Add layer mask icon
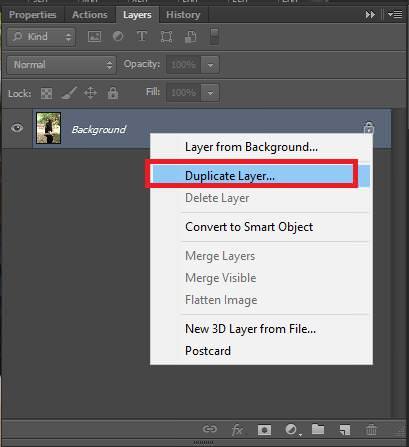 point(264,430)
